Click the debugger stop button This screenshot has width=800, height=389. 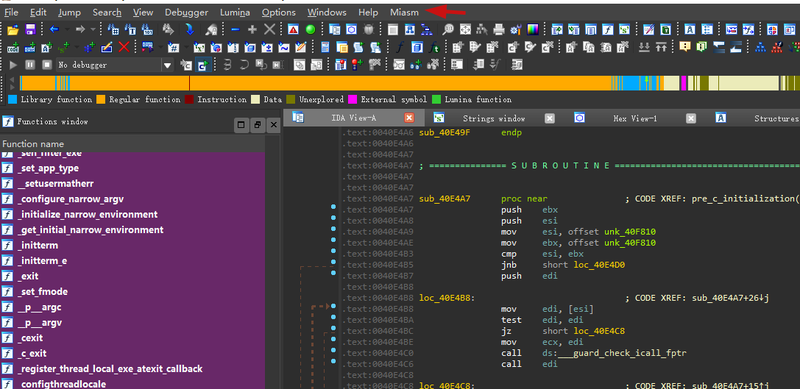coord(47,65)
